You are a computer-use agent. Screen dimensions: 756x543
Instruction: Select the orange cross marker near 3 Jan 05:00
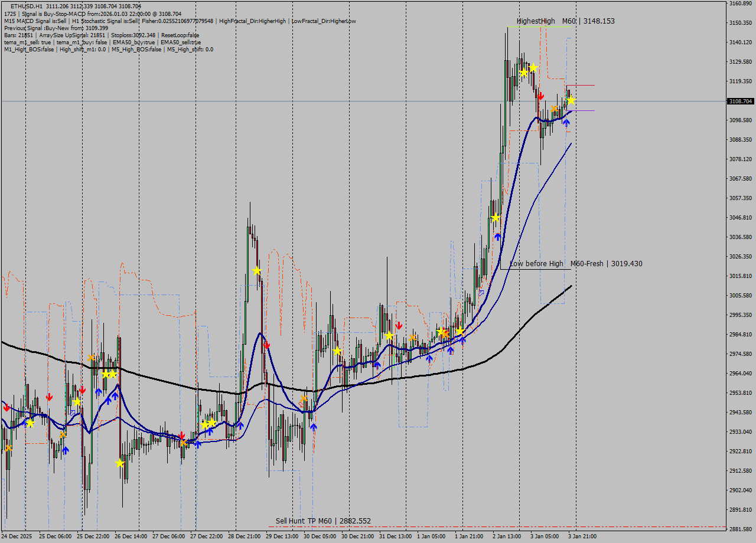[x=554, y=109]
